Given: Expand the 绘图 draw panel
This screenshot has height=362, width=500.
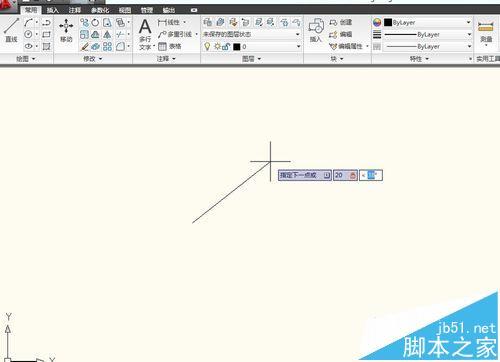Looking at the screenshot, I should pyautogui.click(x=26, y=59).
